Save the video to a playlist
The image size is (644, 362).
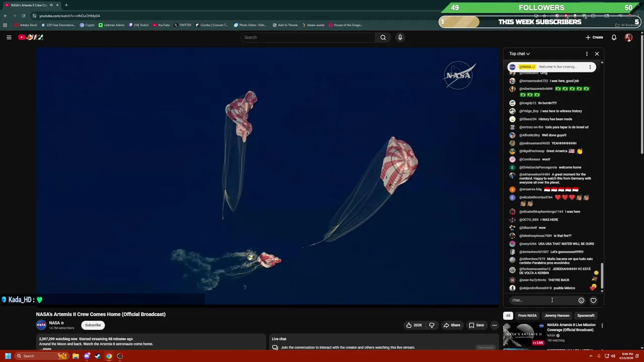[x=476, y=325]
